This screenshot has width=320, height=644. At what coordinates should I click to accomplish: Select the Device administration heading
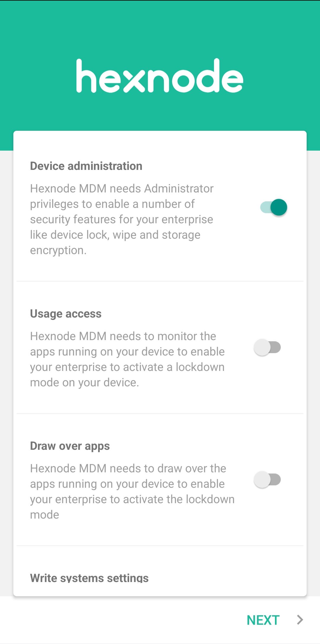[x=86, y=166]
